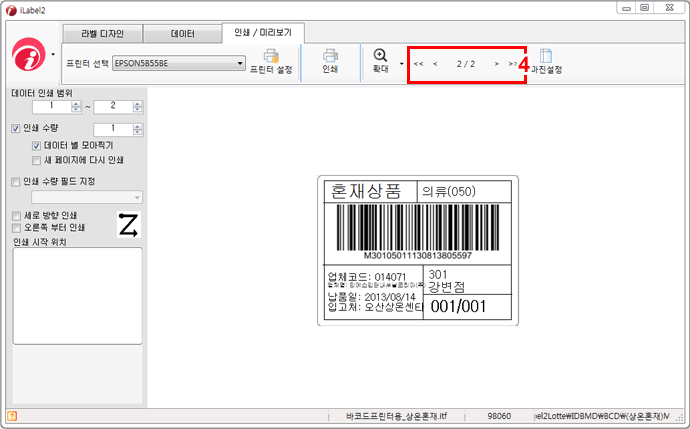Click the 98060 value in status bar

pos(499,416)
